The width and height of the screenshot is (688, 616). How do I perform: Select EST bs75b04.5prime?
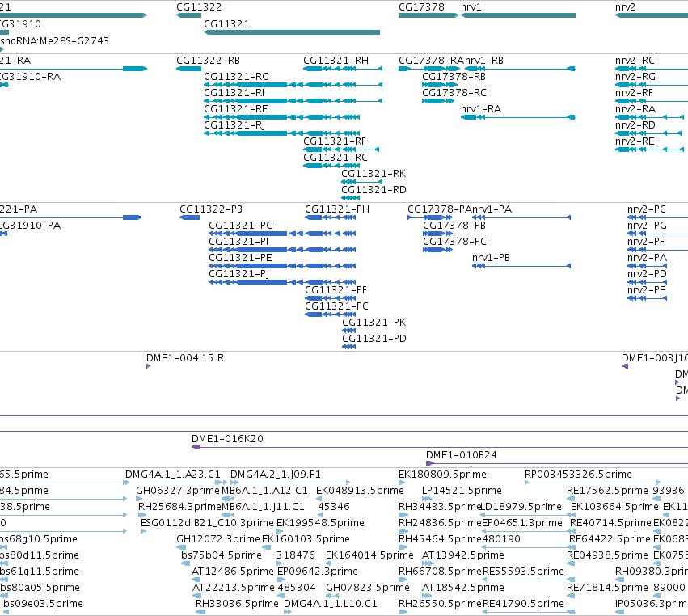point(222,555)
